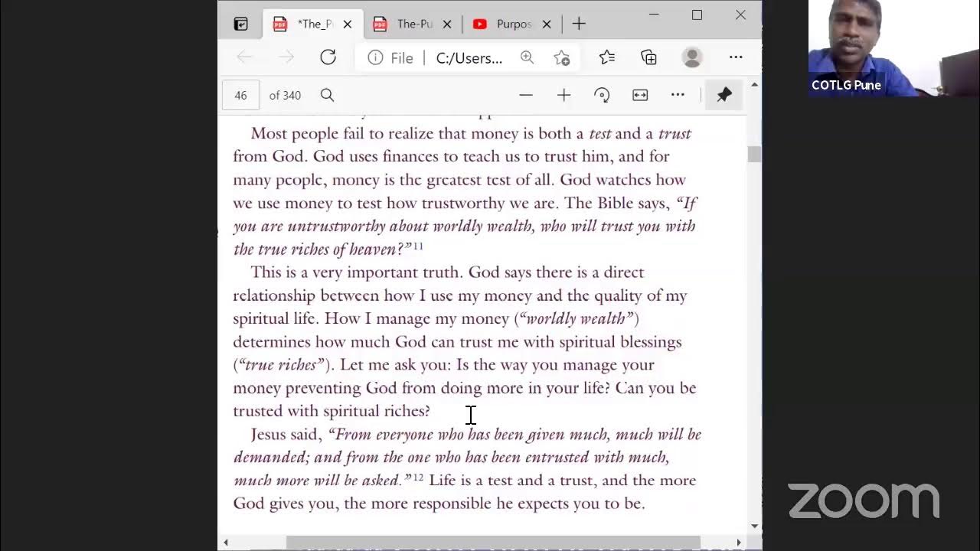Edit the PDF page number field
This screenshot has height=551, width=980.
[241, 95]
